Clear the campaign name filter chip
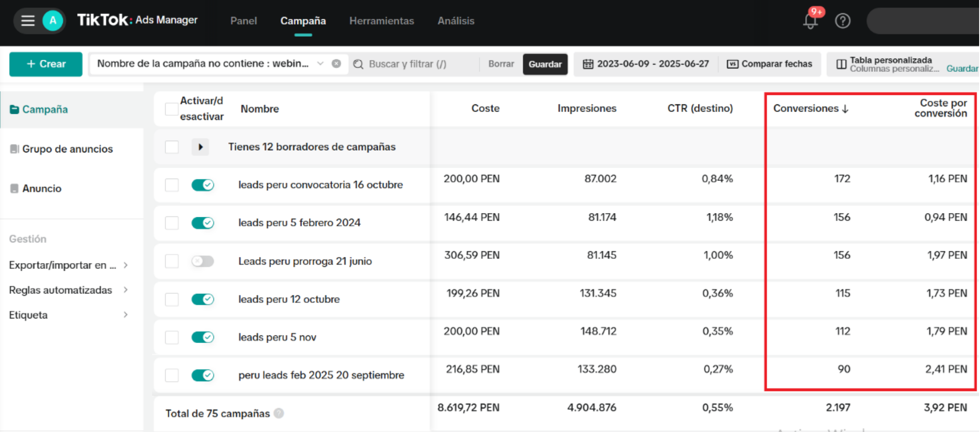This screenshot has height=432, width=980. [336, 64]
